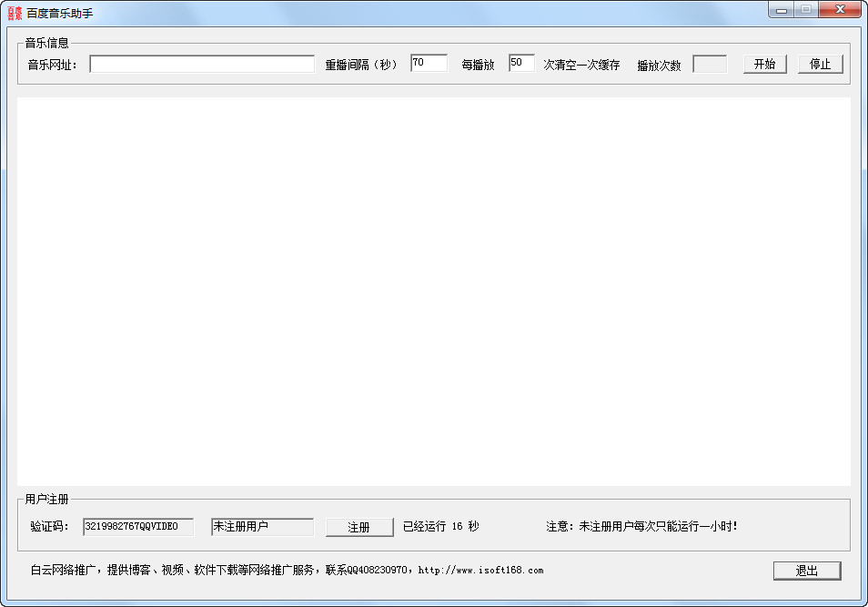The height and width of the screenshot is (607, 868).
Task: Click the 音乐信息 group title
Action: coord(46,43)
